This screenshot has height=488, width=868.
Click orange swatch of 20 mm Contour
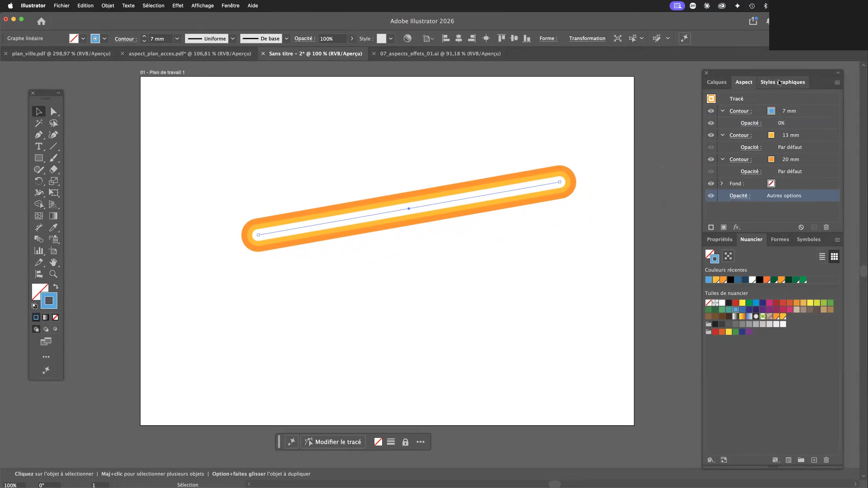tap(771, 159)
